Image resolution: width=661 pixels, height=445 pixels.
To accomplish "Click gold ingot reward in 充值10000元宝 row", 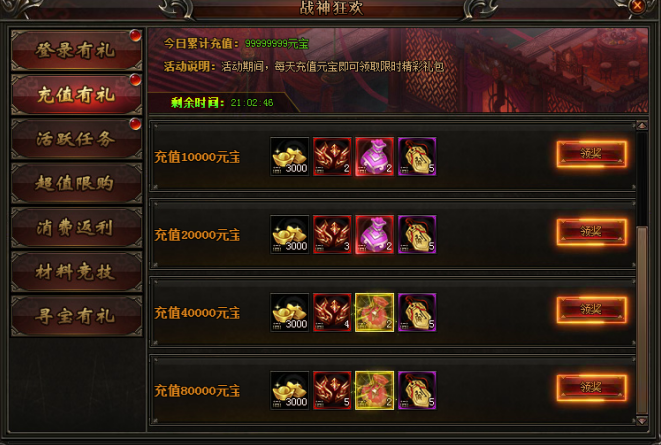I will pos(290,156).
